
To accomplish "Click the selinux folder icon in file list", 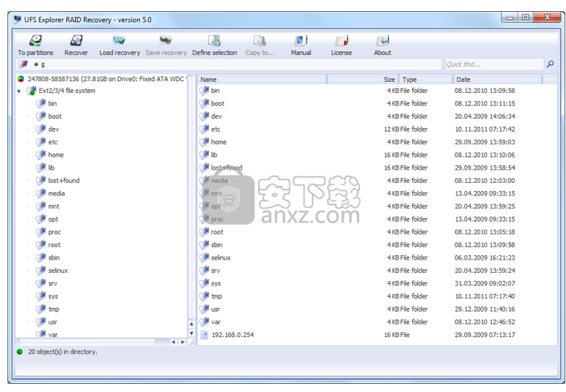I will [205, 257].
